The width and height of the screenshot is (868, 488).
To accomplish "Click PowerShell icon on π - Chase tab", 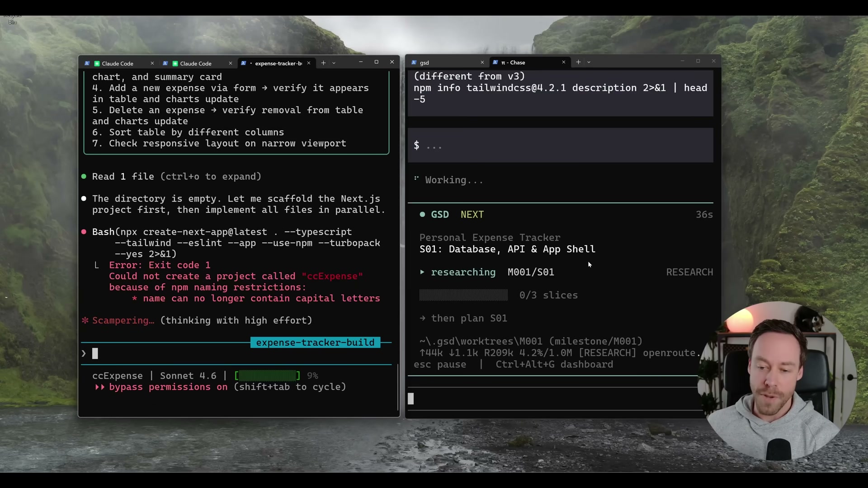I will (x=495, y=62).
